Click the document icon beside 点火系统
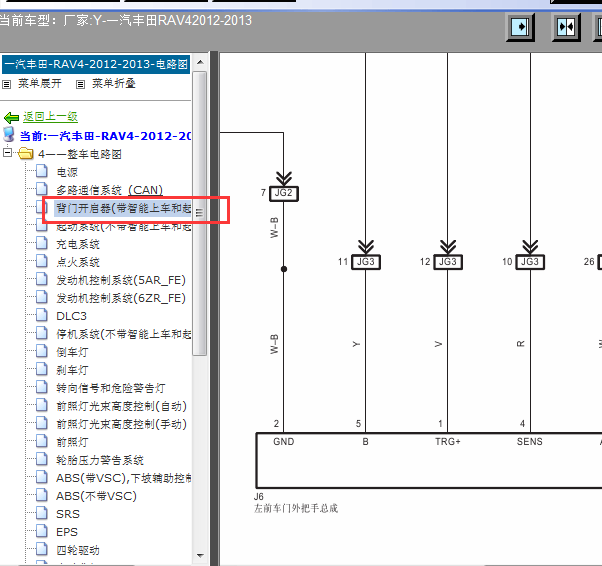Viewport: 602px width, 566px height. click(42, 261)
